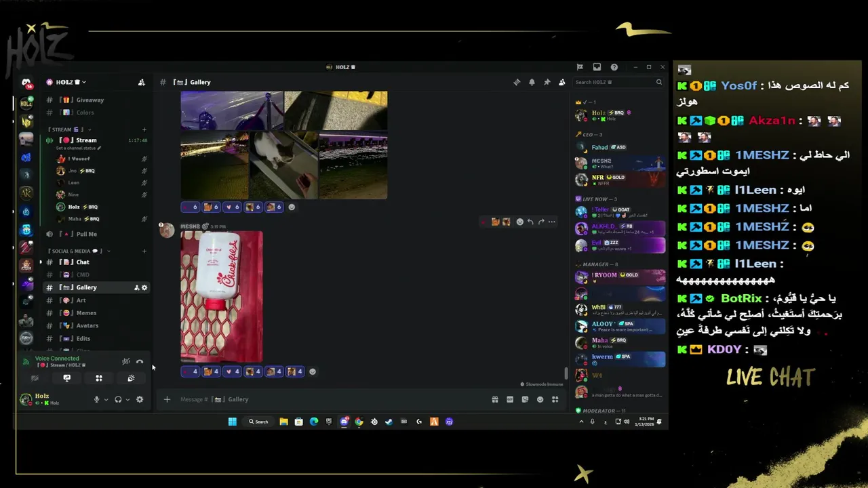Start an activity in voice panel
The height and width of the screenshot is (488, 868).
click(99, 378)
